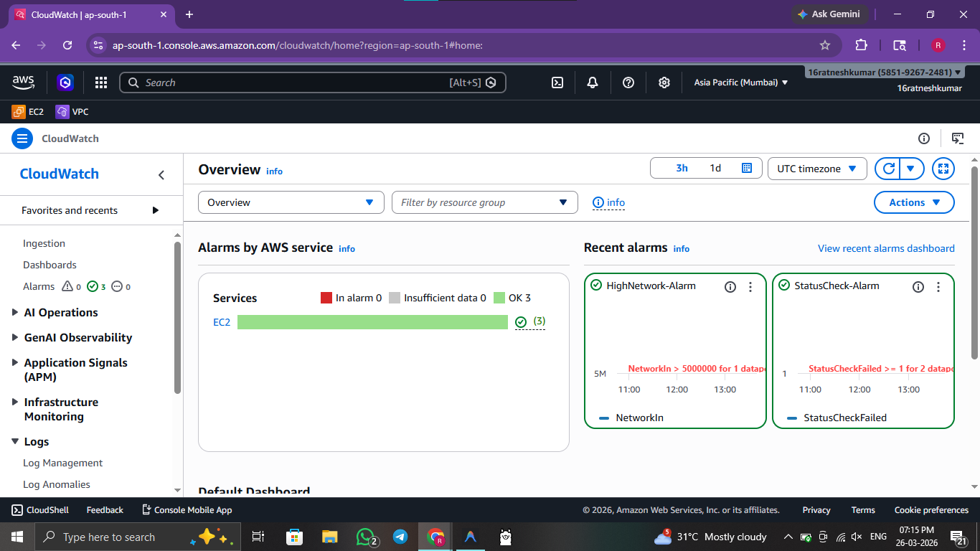Open the Amazon Q icon in the AWS header

point(66,83)
